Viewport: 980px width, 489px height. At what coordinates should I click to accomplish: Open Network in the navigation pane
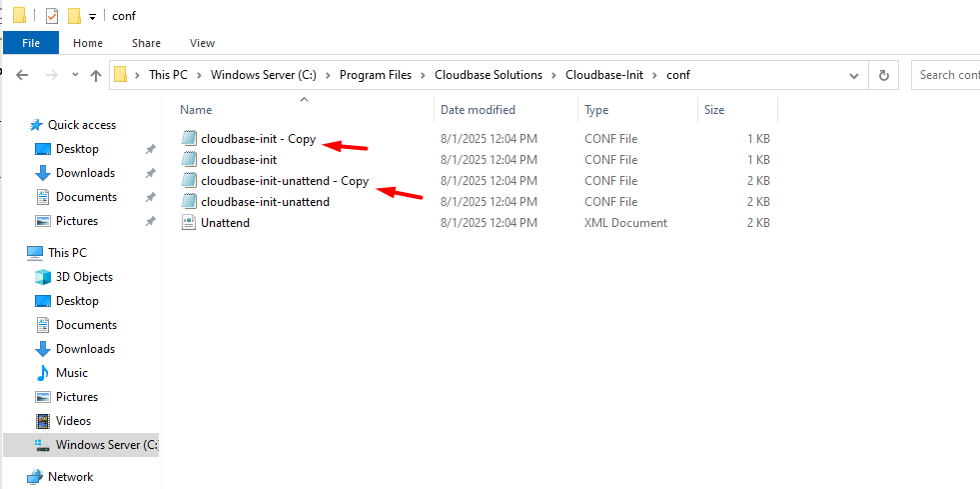(x=70, y=477)
